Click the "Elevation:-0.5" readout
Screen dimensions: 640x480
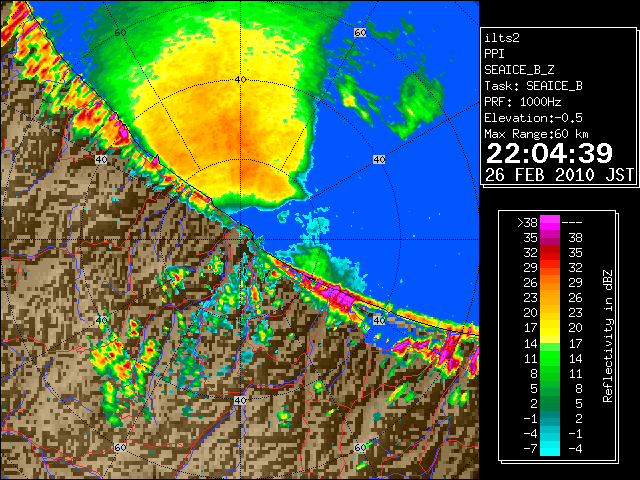tap(533, 118)
